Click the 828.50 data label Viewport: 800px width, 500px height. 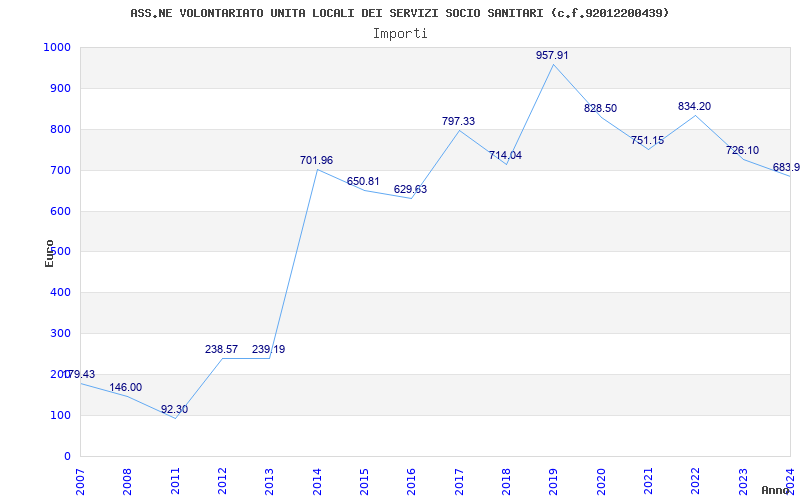(601, 108)
